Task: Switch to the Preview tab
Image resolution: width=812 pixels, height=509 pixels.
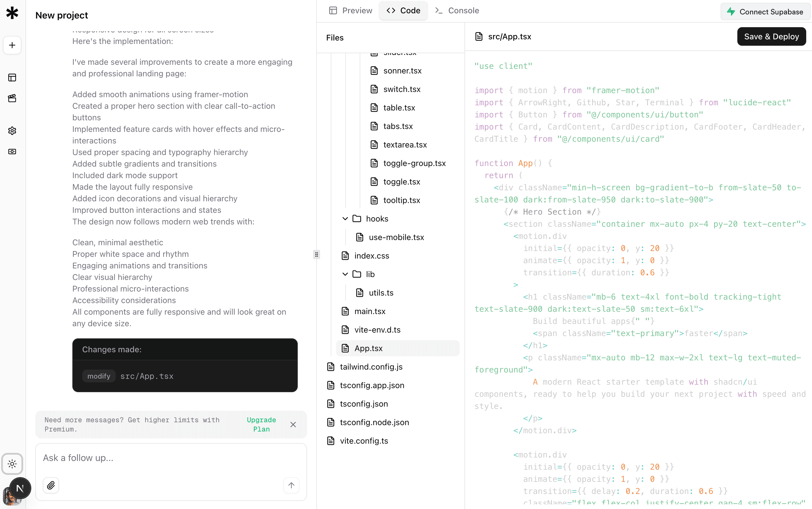Action: [351, 10]
